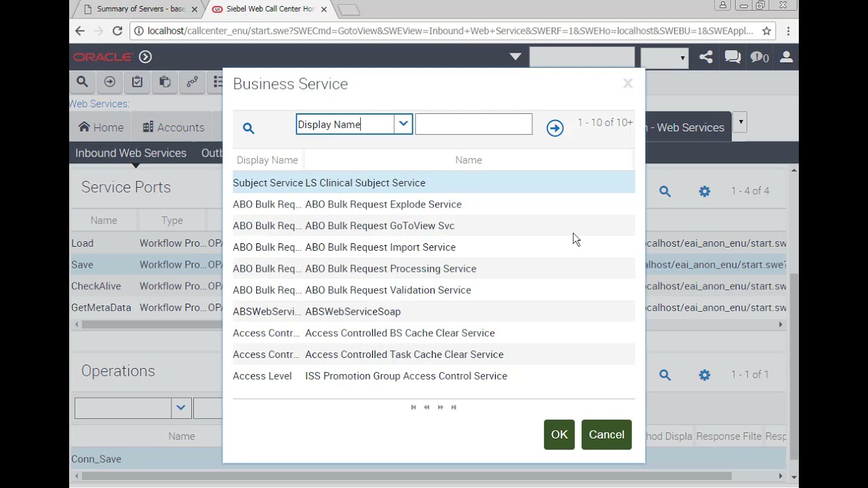Click the Oracle navigation arrow icon
This screenshot has width=868, height=488.
(x=145, y=57)
